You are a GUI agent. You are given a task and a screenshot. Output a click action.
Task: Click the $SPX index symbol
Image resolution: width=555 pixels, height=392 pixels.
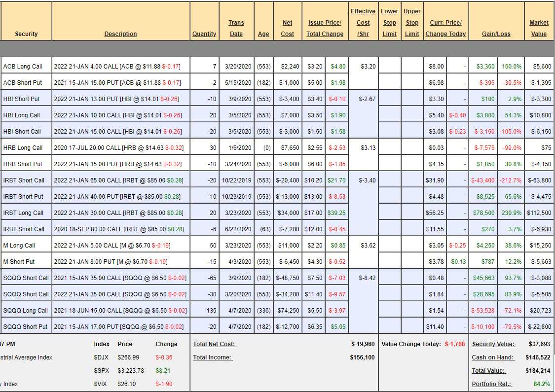101,371
